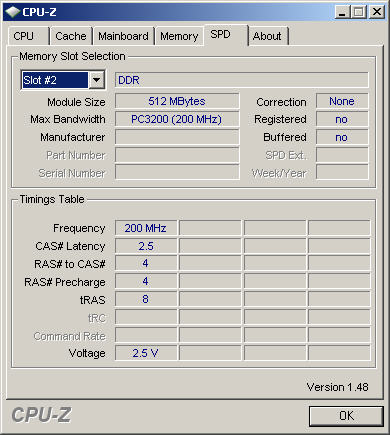Click the OK button
Screen dimensions: 390x435
pos(346,416)
